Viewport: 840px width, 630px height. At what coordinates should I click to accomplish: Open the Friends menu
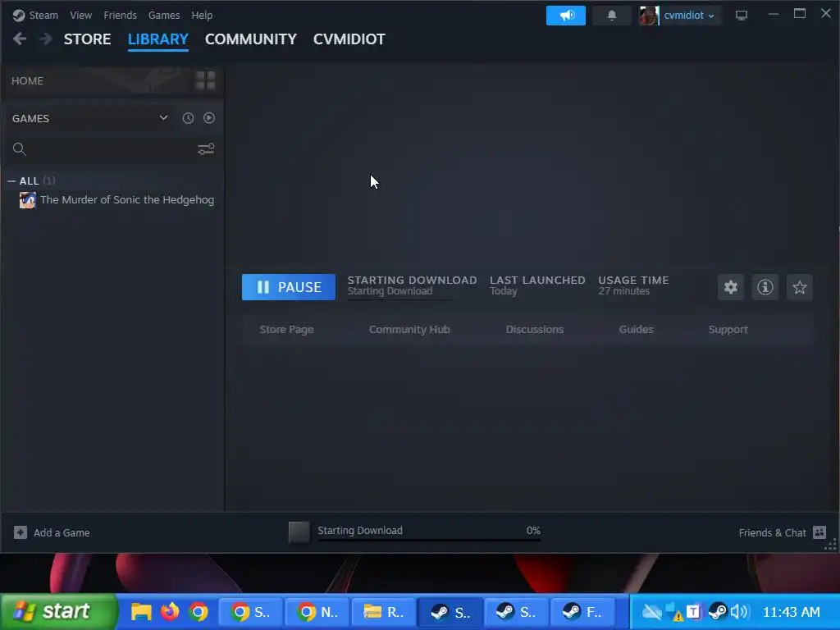[120, 16]
